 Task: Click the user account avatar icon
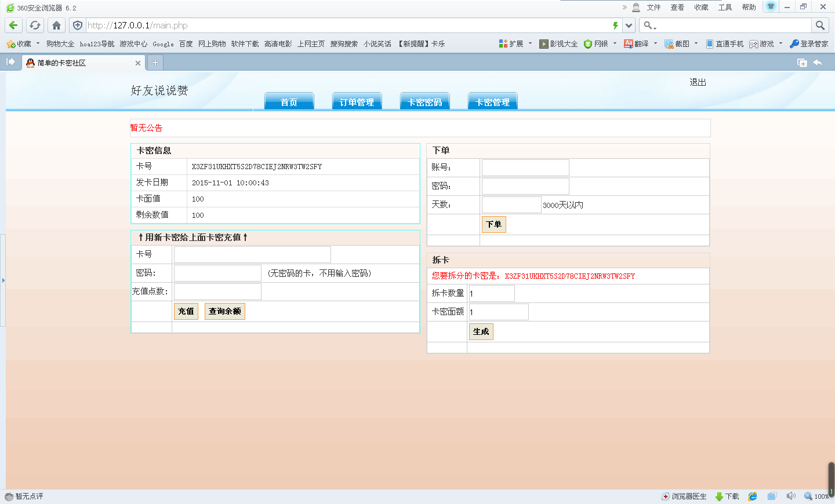click(x=636, y=8)
